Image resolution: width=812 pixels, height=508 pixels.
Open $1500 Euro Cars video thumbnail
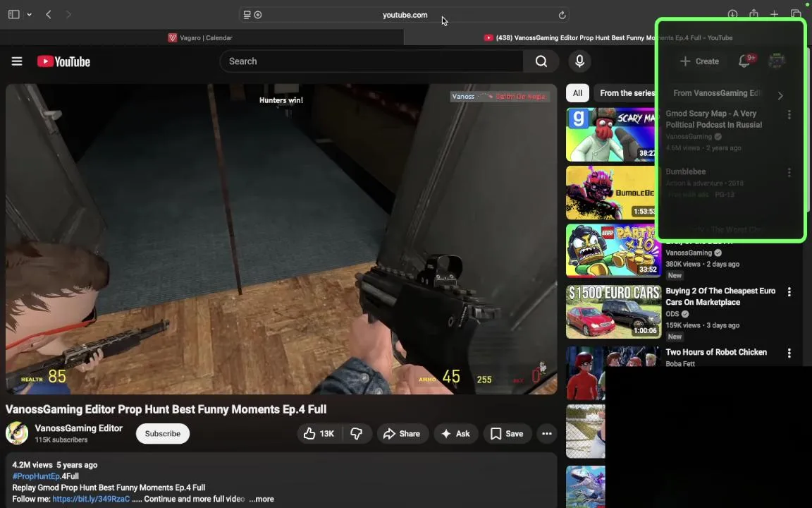(x=614, y=312)
